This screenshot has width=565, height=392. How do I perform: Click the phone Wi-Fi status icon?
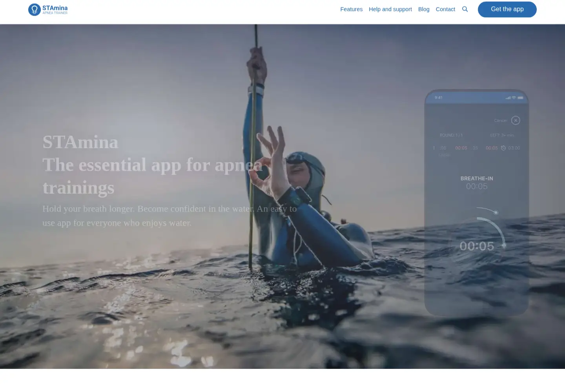click(514, 98)
